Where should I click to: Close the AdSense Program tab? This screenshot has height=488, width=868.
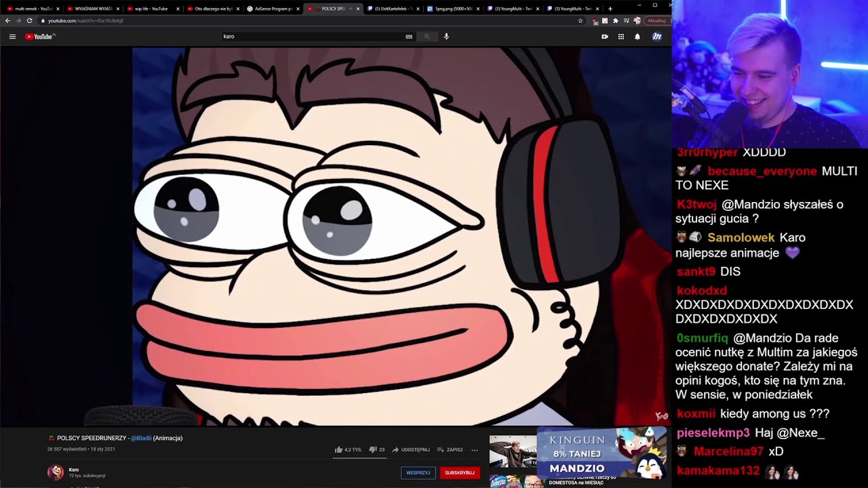[298, 9]
